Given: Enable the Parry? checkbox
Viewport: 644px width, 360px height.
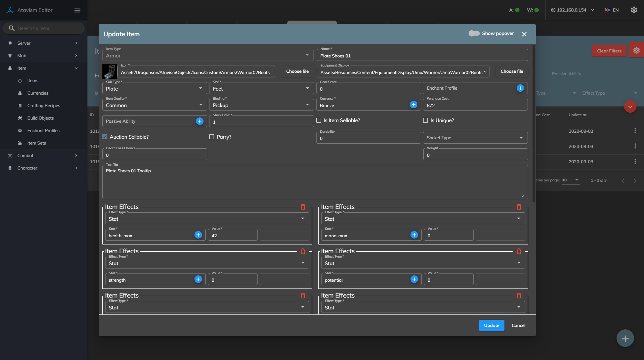Looking at the screenshot, I should tap(212, 137).
